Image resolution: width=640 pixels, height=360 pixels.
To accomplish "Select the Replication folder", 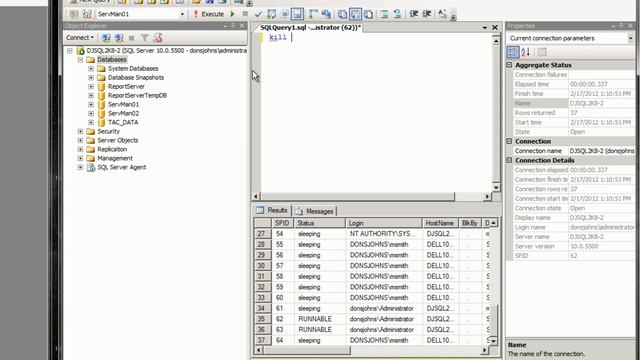I will [112, 149].
